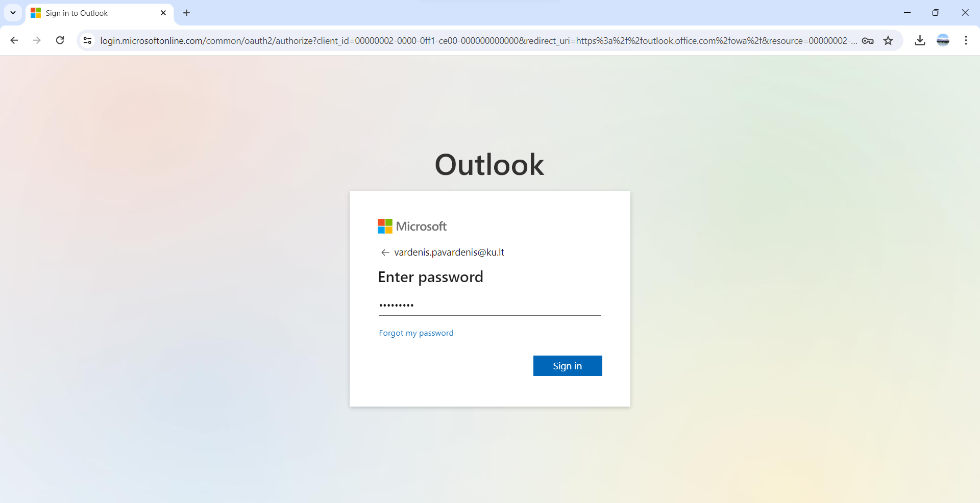Open the Downloads icon in toolbar
Screen dimensions: 980x503
click(x=920, y=40)
